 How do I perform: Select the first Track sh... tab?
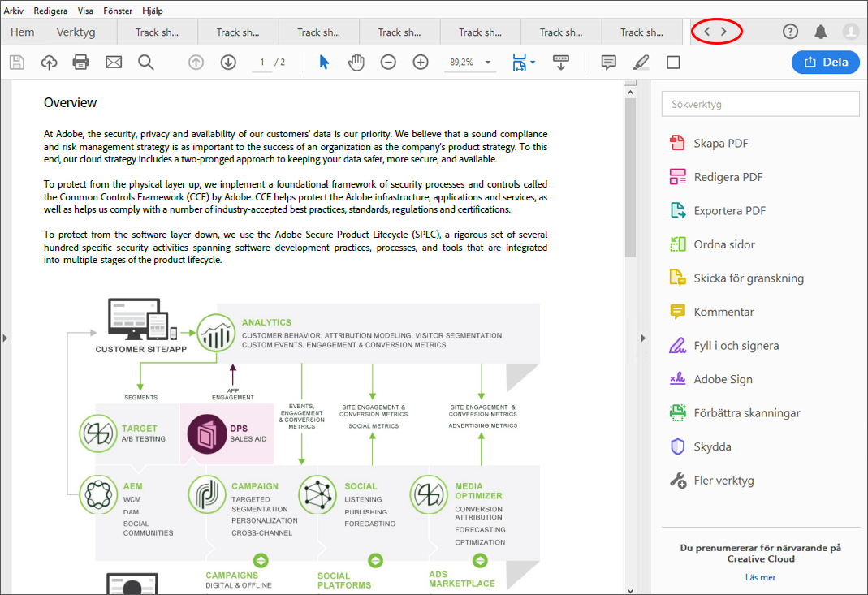pos(158,32)
